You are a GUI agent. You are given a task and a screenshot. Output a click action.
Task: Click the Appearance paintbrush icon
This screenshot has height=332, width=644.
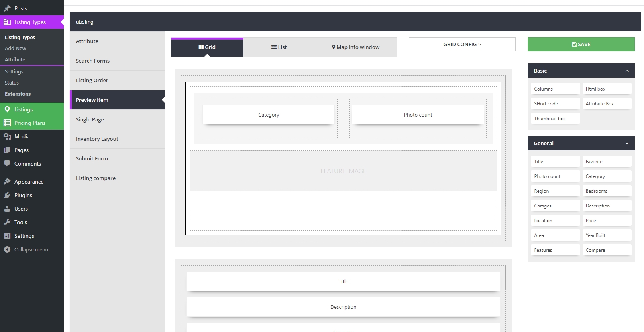7,182
